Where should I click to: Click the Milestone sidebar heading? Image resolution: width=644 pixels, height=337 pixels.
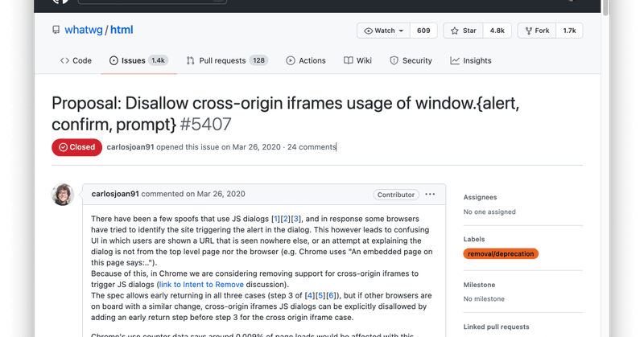(479, 285)
